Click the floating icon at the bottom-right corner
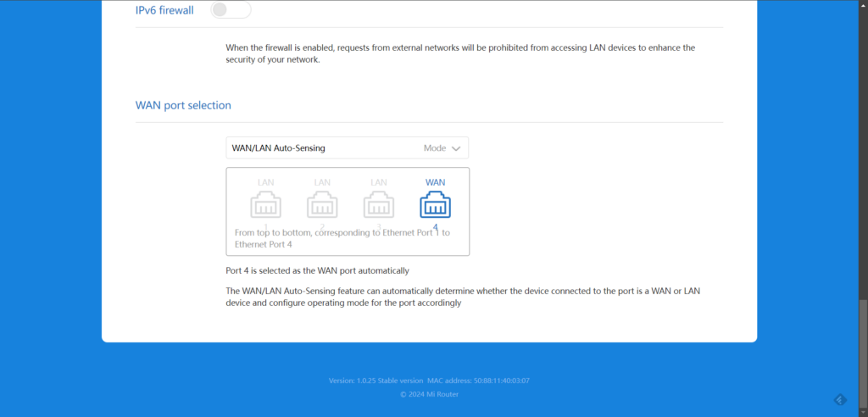This screenshot has height=417, width=868. pyautogui.click(x=840, y=399)
